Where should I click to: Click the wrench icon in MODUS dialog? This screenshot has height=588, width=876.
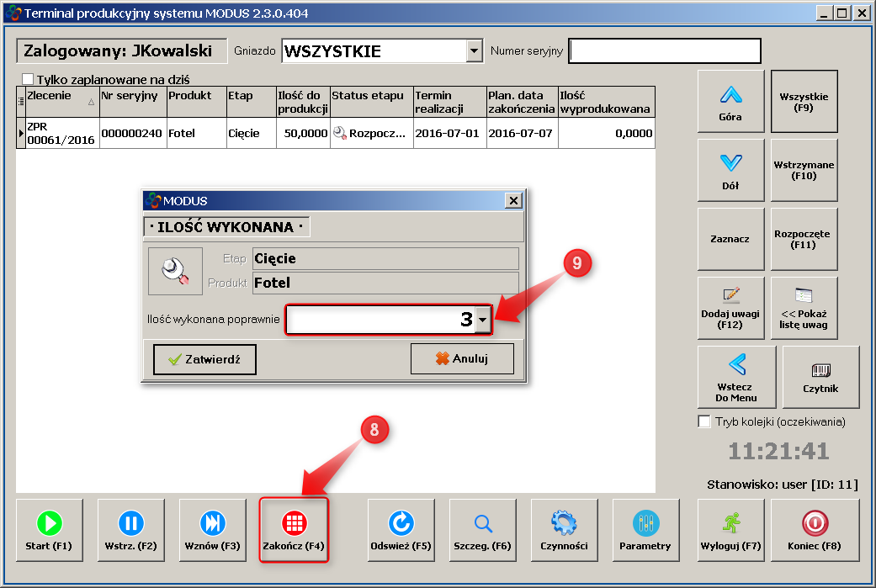click(175, 272)
